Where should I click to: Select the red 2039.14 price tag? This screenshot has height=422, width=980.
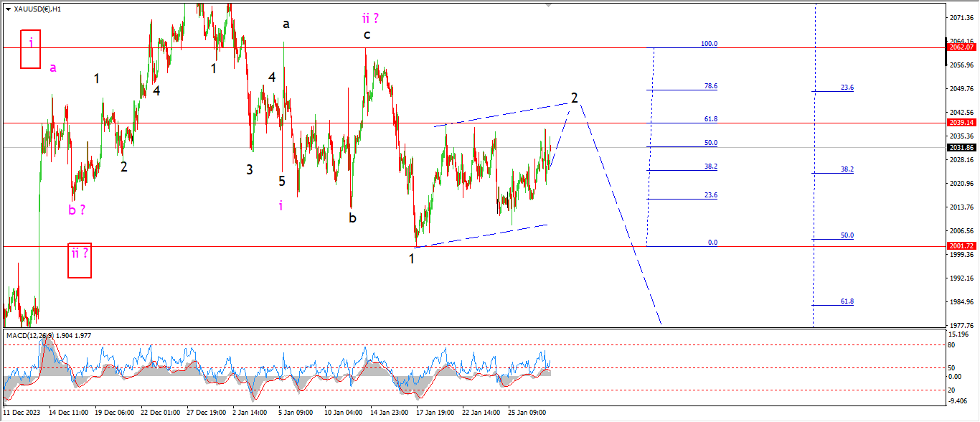pyautogui.click(x=961, y=123)
